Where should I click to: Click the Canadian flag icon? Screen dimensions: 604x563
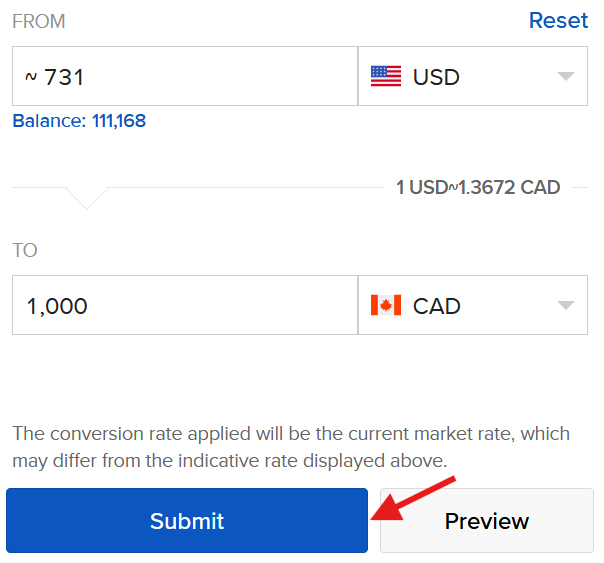386,306
